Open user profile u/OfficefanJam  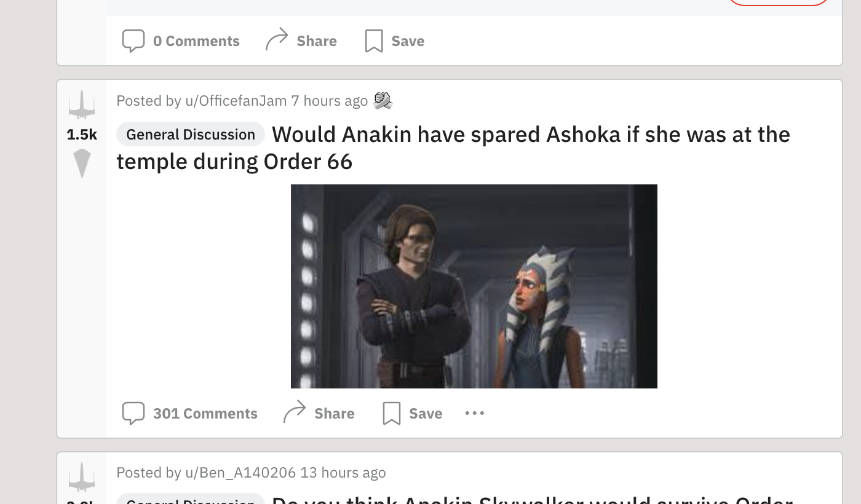236,100
